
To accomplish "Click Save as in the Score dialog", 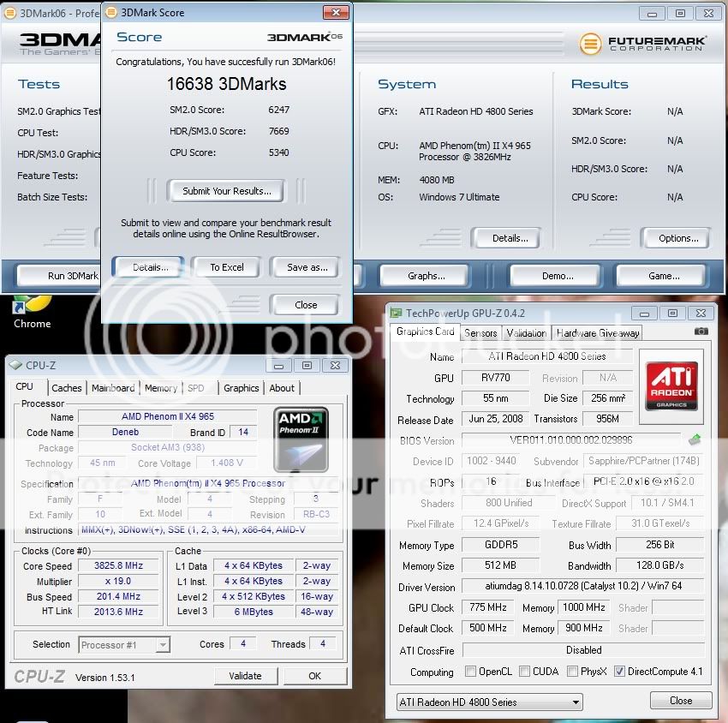I will 307,267.
